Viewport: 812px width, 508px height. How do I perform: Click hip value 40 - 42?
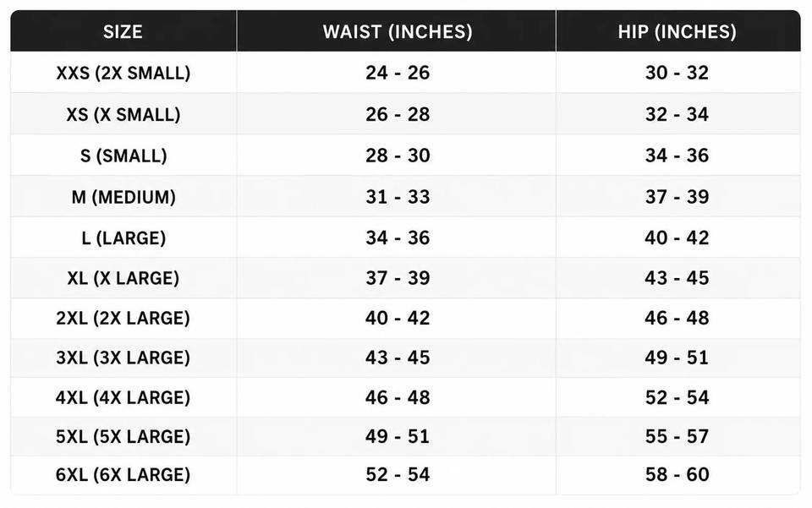pyautogui.click(x=677, y=238)
